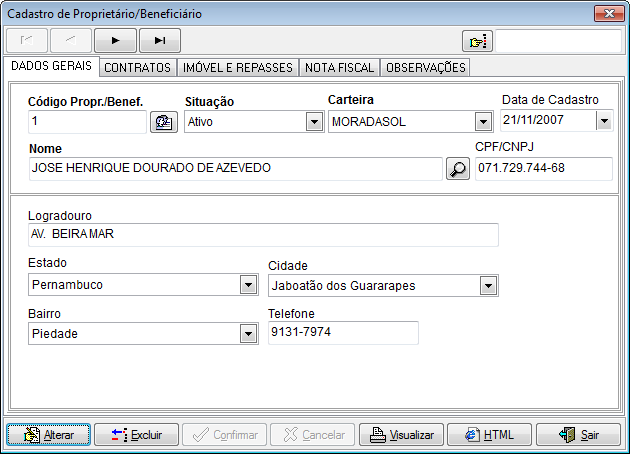The image size is (630, 454).
Task: Open Data de Cadastro date picker
Action: pyautogui.click(x=603, y=121)
